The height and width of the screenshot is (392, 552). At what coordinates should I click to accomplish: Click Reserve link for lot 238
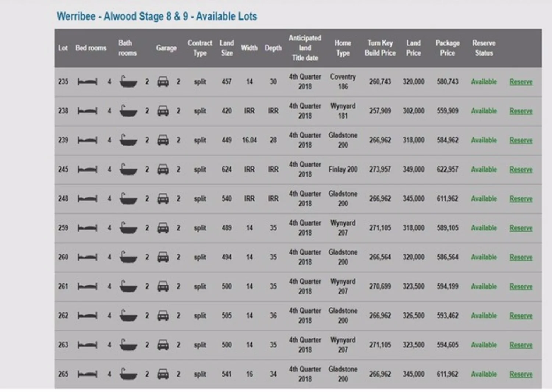coord(521,111)
